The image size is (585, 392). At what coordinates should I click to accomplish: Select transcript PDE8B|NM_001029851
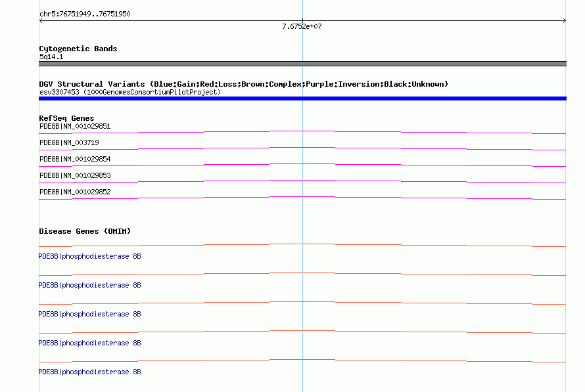click(75, 126)
